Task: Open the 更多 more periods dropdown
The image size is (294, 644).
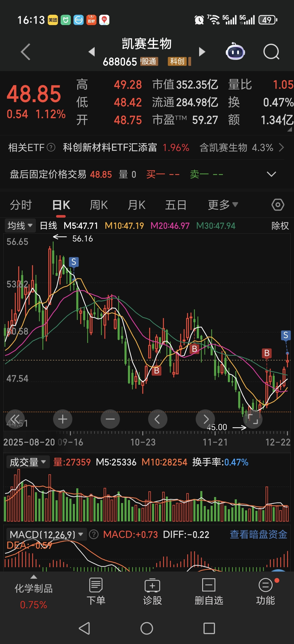Action: pyautogui.click(x=223, y=205)
